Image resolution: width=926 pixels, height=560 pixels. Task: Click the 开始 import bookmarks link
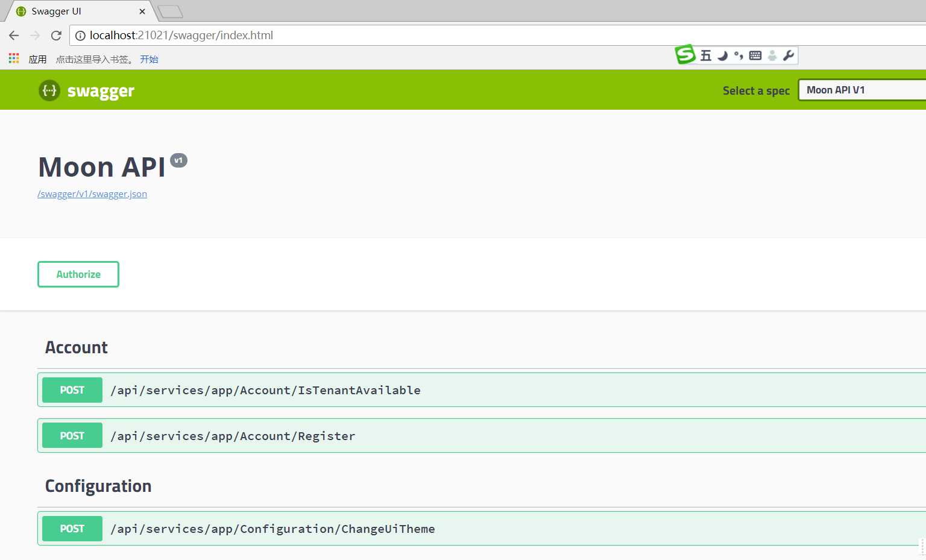point(149,59)
